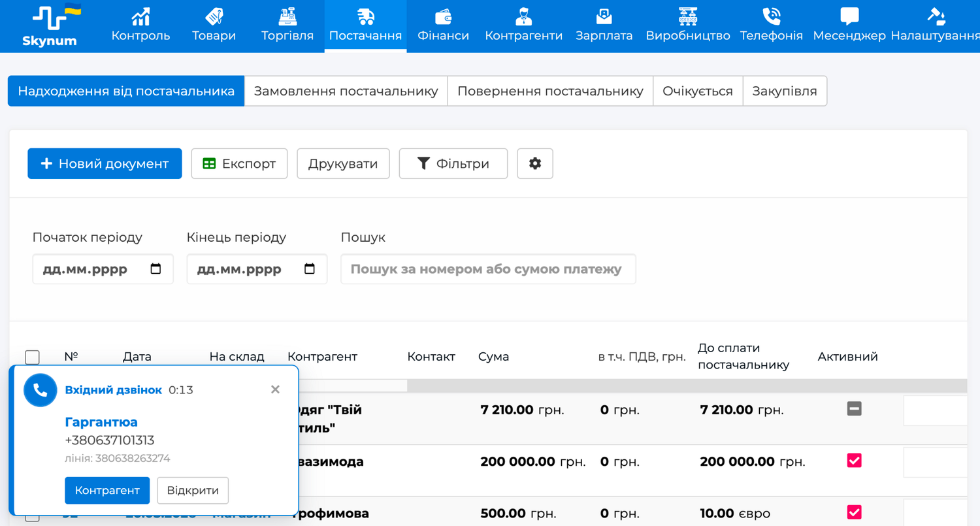This screenshot has height=526, width=980.
Task: Focus the Кінець періоду date field
Action: pyautogui.click(x=257, y=269)
